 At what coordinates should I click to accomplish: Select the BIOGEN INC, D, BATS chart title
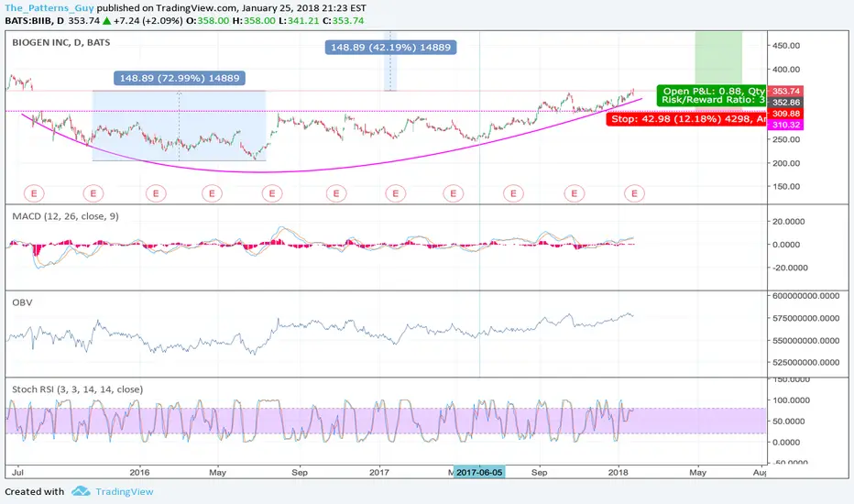tap(61, 42)
